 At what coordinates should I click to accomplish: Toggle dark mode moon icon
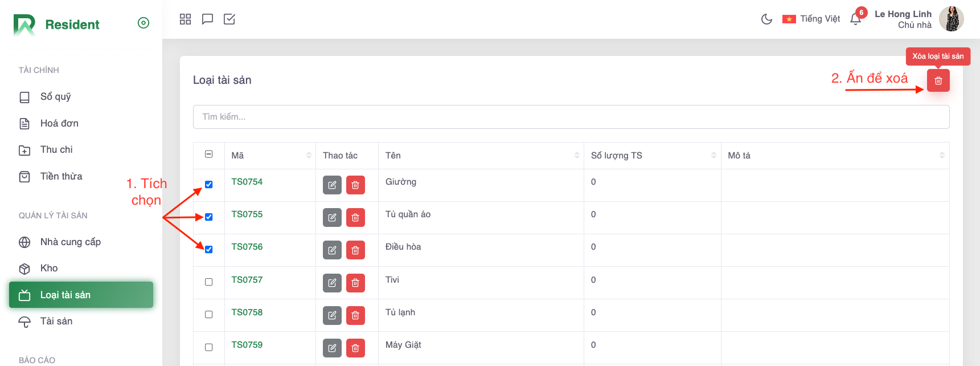[x=766, y=19]
